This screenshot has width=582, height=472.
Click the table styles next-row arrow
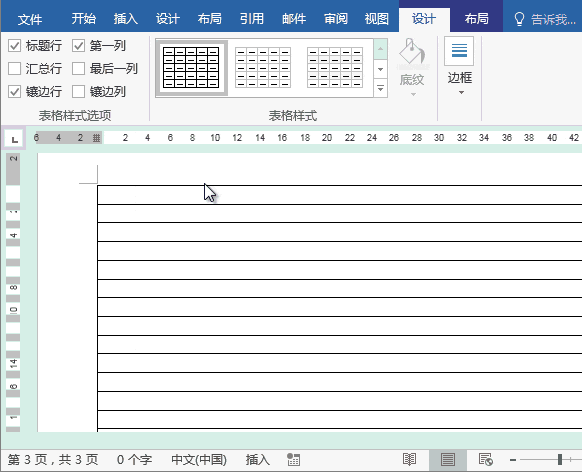[x=380, y=69]
